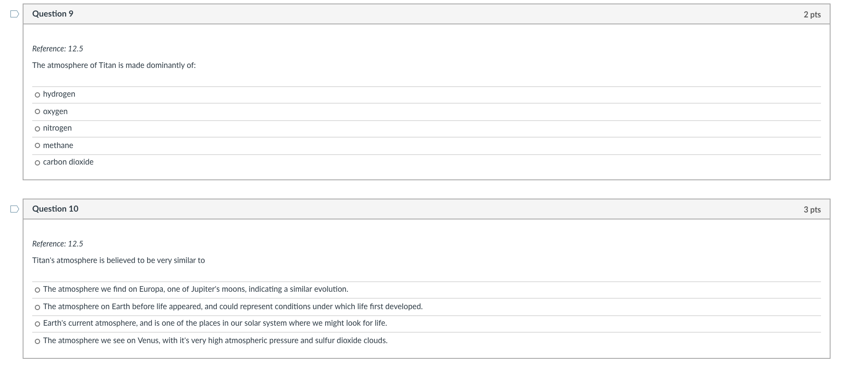Click the Reference: 12.5 text in Question 9

[x=57, y=49]
